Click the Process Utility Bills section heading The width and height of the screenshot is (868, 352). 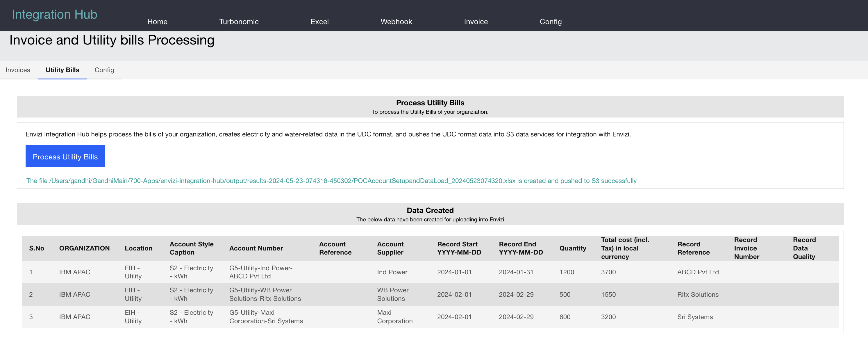pos(430,103)
